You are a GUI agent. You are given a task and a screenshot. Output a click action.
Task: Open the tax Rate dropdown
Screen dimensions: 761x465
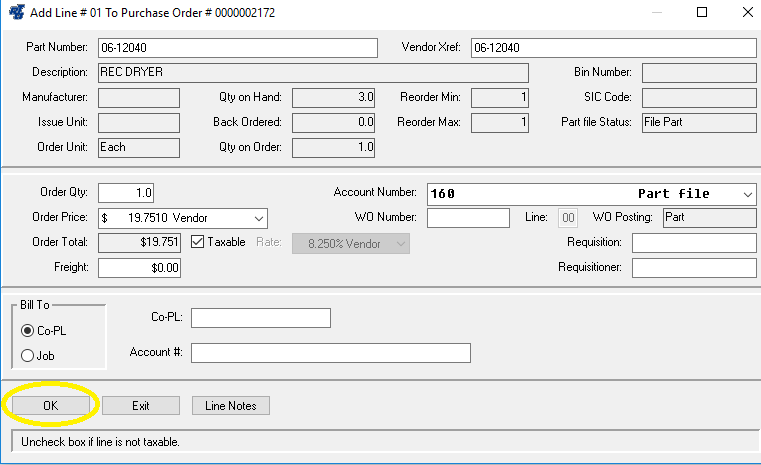400,243
